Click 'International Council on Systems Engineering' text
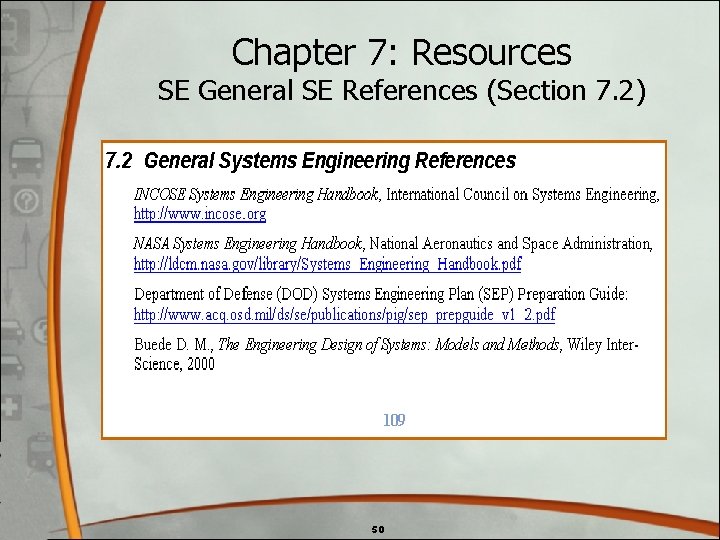This screenshot has width=720, height=540. 522,195
